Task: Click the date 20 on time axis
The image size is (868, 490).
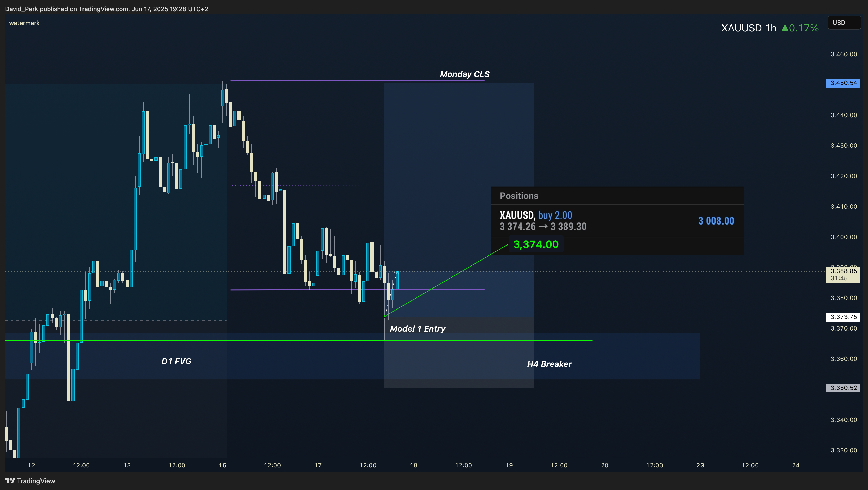Action: click(x=605, y=465)
